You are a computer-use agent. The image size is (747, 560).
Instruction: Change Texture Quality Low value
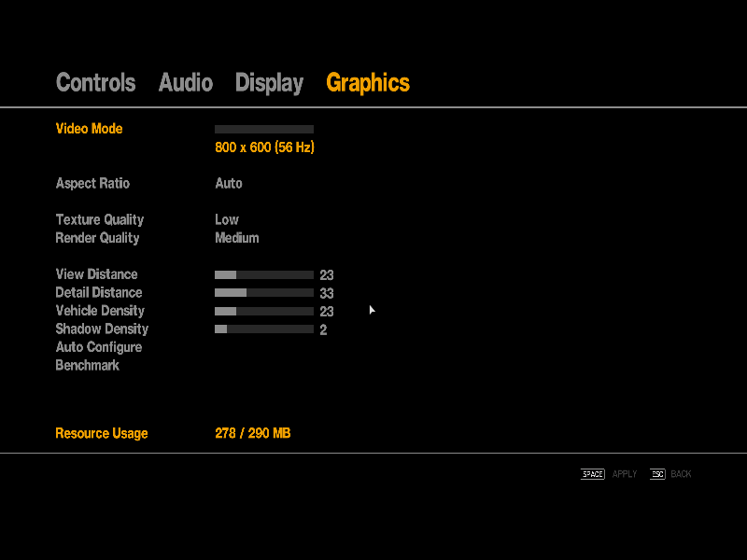click(x=227, y=220)
